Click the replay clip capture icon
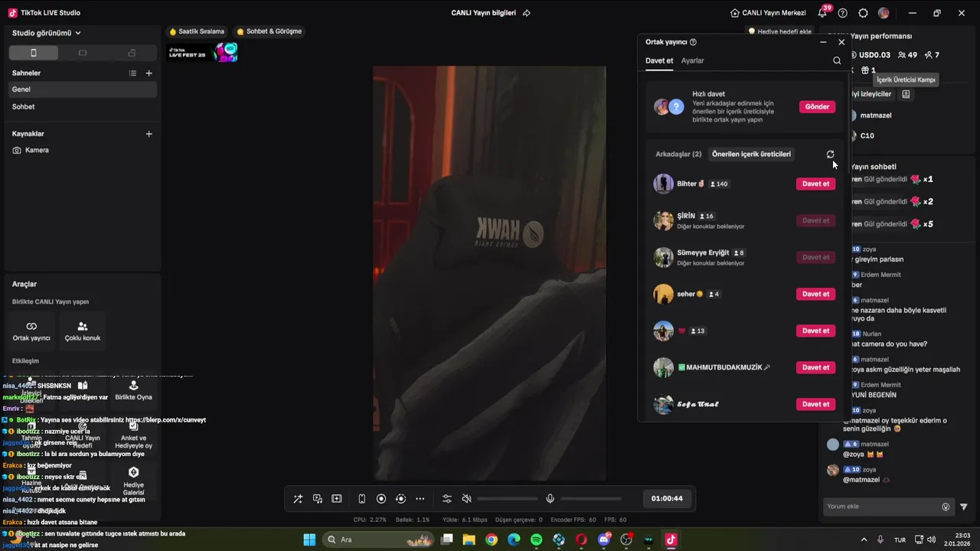 coord(400,499)
